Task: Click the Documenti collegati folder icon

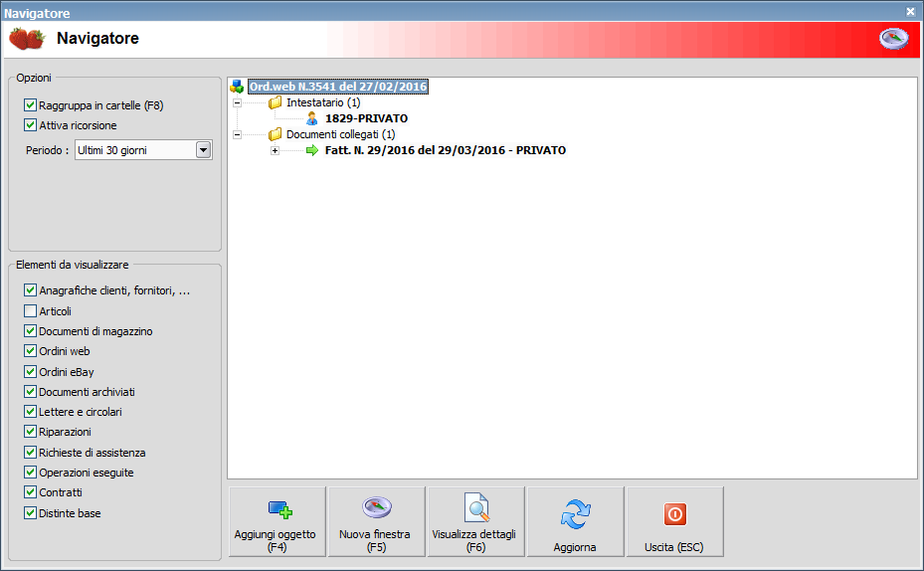Action: click(x=275, y=134)
